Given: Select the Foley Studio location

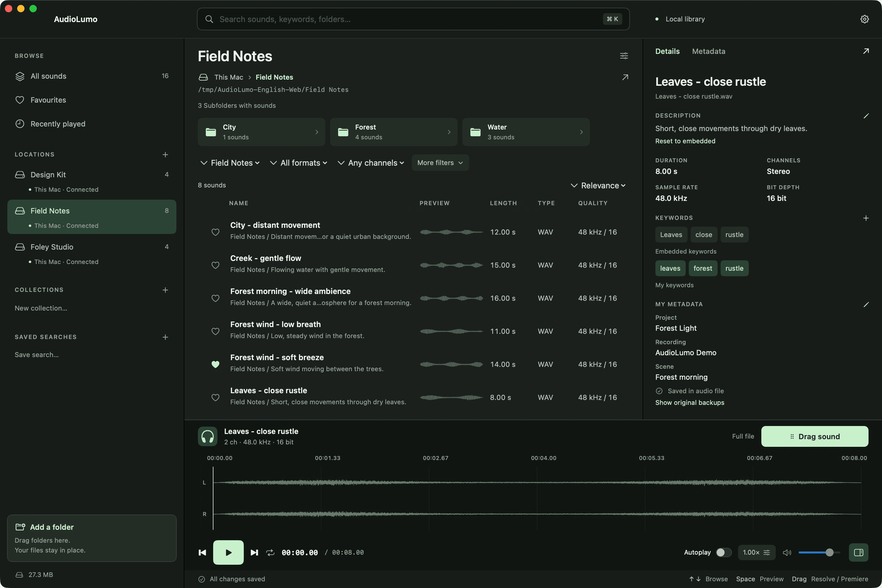Looking at the screenshot, I should coord(92,254).
